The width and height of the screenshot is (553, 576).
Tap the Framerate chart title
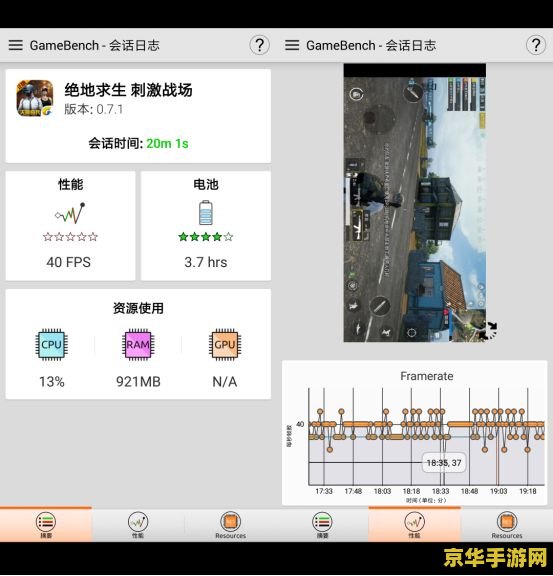[426, 376]
